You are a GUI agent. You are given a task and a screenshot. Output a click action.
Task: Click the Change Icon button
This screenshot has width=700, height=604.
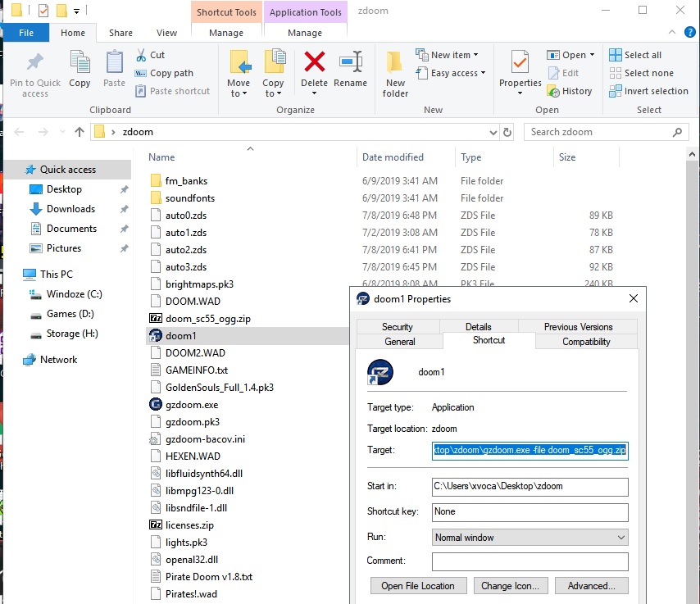point(511,586)
